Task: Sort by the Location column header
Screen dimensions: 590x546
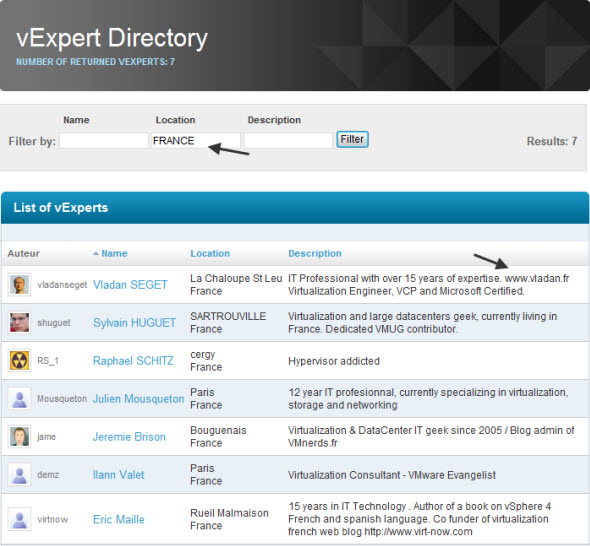Action: coord(210,253)
